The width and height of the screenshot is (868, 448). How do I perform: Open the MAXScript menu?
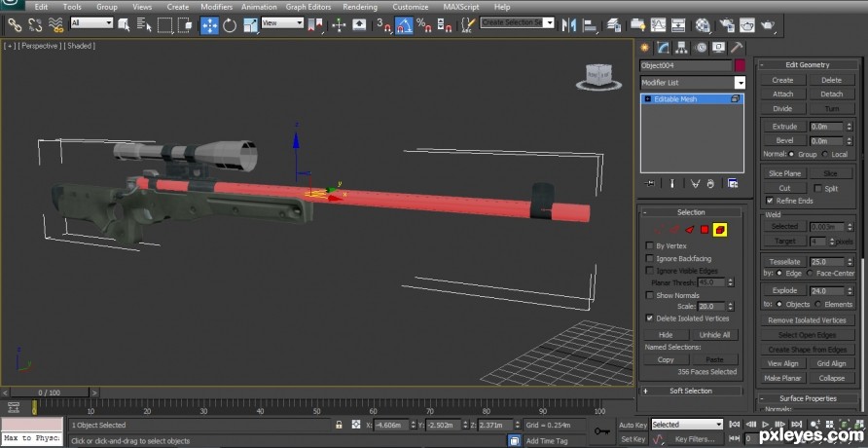click(461, 7)
